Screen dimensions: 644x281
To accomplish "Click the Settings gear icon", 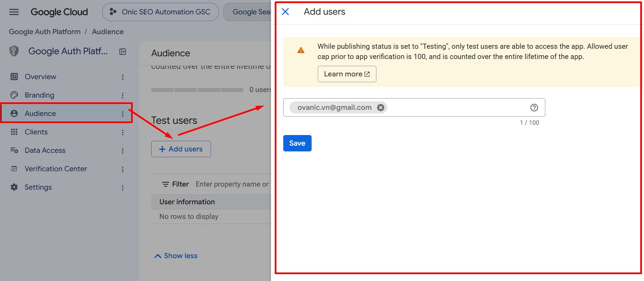I will (14, 187).
